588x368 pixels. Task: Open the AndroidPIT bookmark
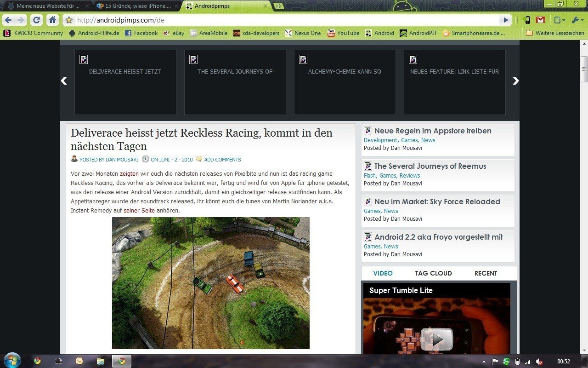(x=418, y=33)
